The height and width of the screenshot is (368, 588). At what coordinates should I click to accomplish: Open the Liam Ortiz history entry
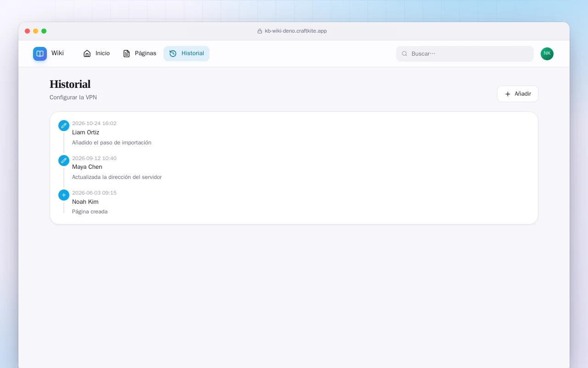coord(294,133)
